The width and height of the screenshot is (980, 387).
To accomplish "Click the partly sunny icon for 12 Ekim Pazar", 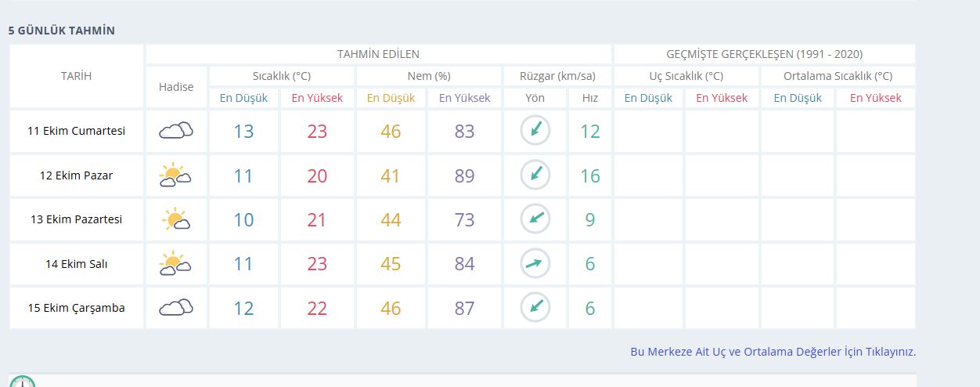I will pyautogui.click(x=176, y=175).
